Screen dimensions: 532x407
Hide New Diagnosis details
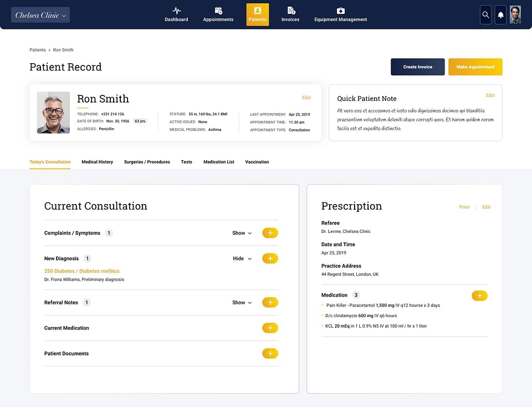[x=242, y=258]
